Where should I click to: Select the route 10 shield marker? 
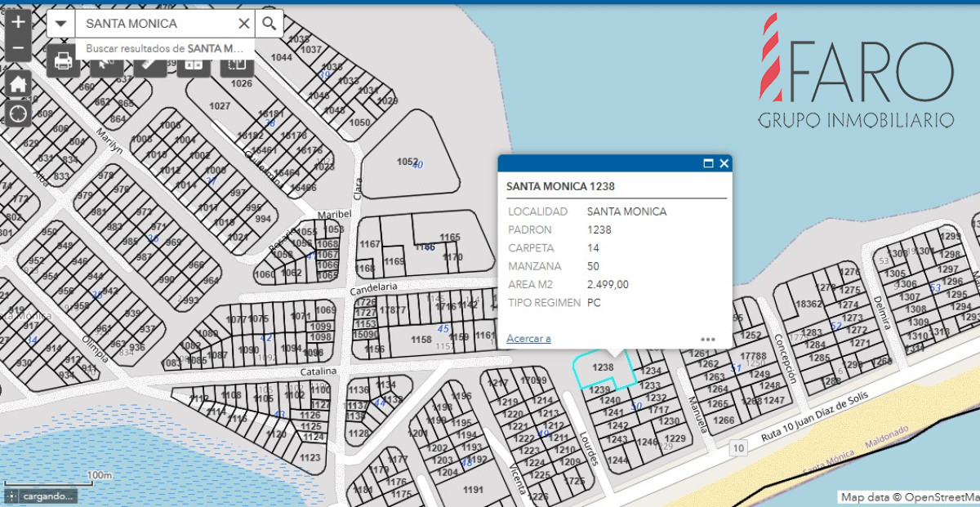coord(738,447)
